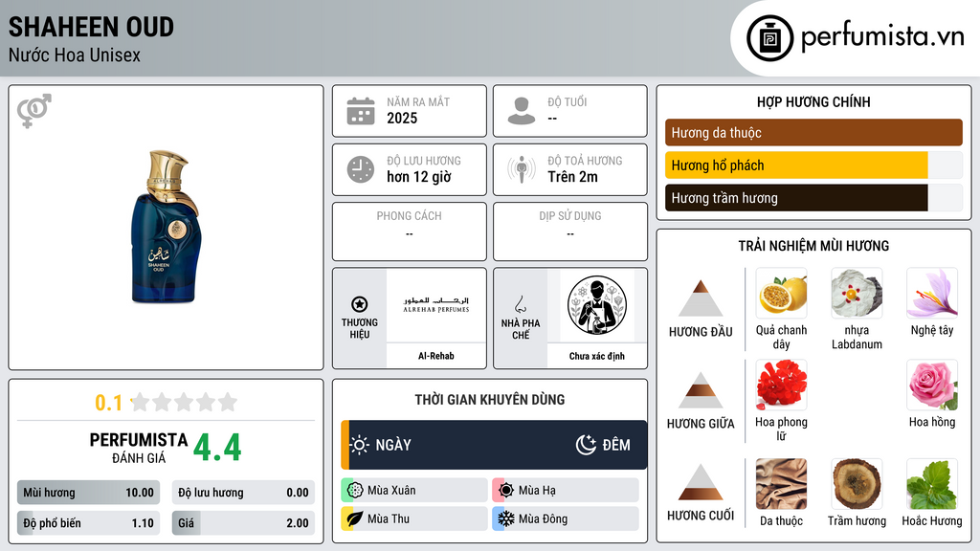The image size is (980, 551).
Task: Click the Hương da thuộc accord bar
Action: 813,132
